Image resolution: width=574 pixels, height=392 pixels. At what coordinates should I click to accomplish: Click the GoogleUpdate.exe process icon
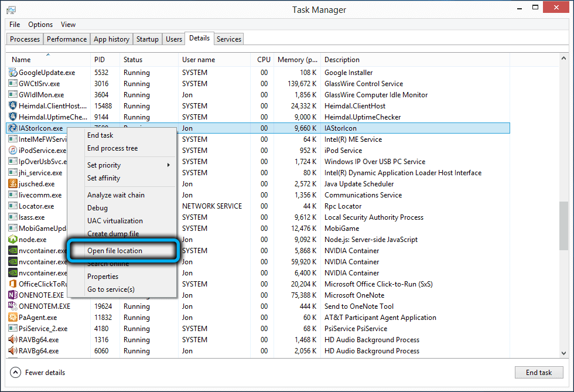pos(13,73)
